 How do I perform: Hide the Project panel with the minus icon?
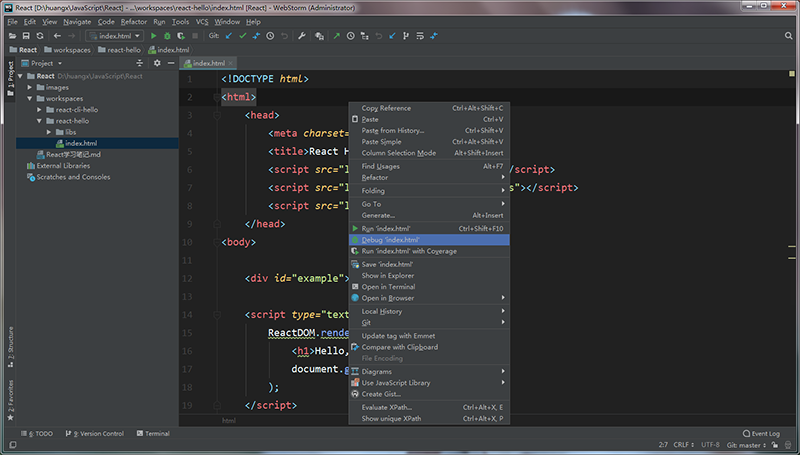pyautogui.click(x=171, y=63)
